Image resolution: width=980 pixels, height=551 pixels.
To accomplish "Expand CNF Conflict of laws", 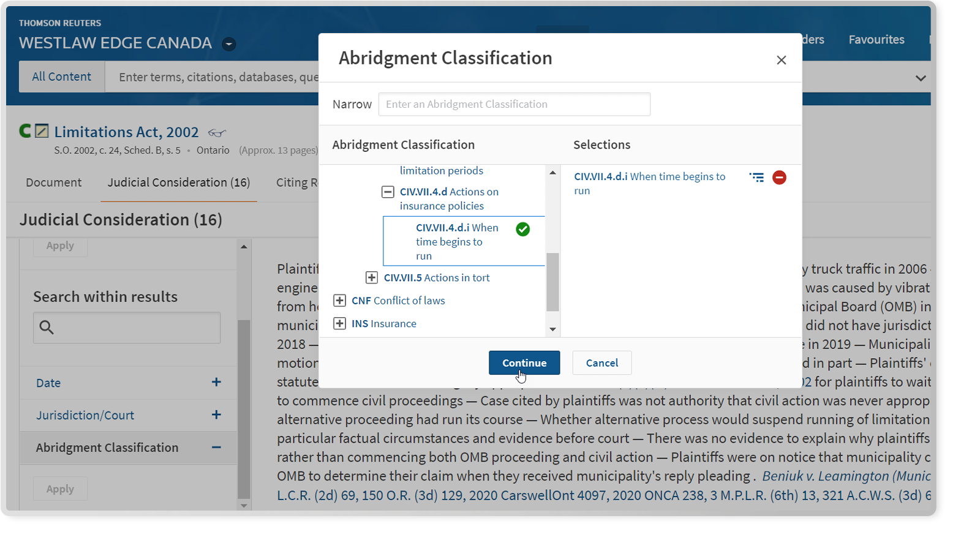I will pyautogui.click(x=339, y=301).
